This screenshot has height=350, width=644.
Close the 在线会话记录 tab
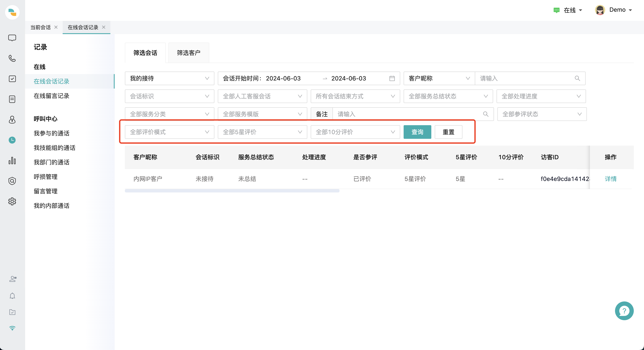coord(104,27)
